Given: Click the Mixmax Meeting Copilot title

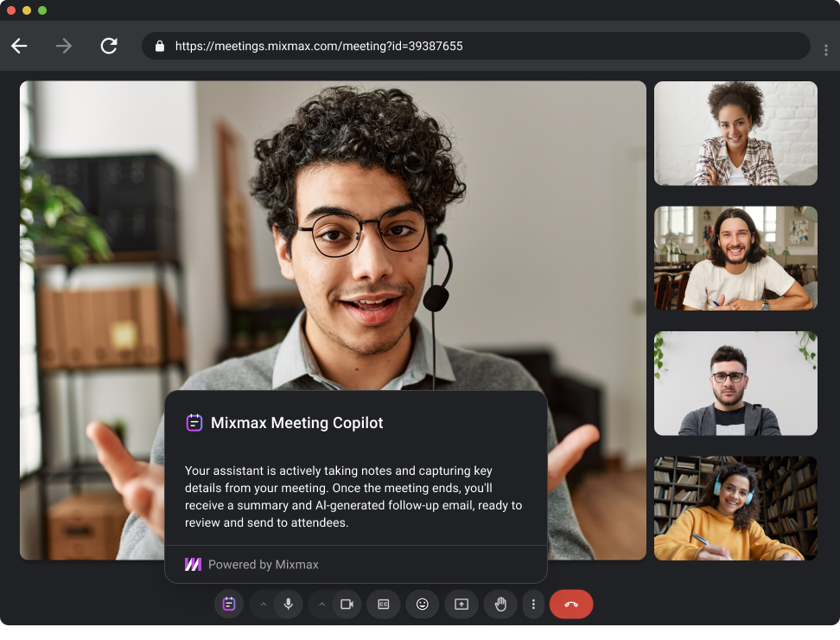Looking at the screenshot, I should (296, 423).
